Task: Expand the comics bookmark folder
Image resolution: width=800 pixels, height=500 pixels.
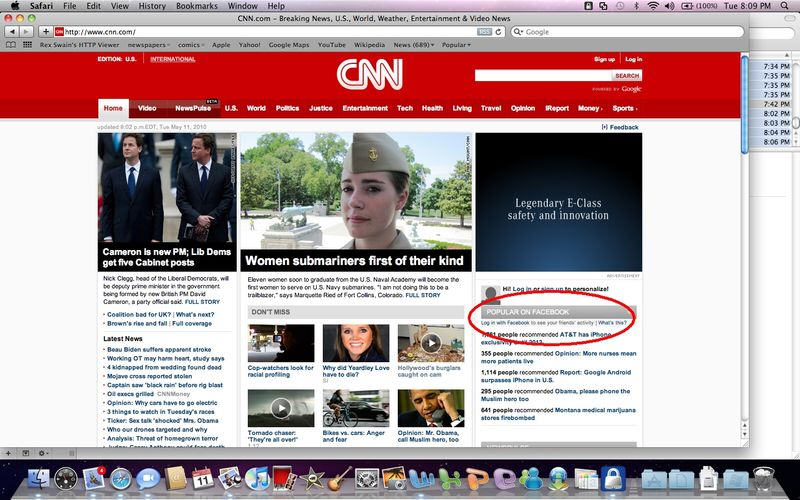Action: pos(191,45)
